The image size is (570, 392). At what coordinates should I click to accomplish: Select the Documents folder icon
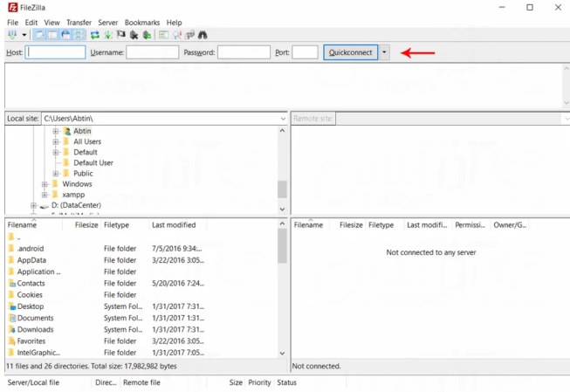tap(12, 318)
